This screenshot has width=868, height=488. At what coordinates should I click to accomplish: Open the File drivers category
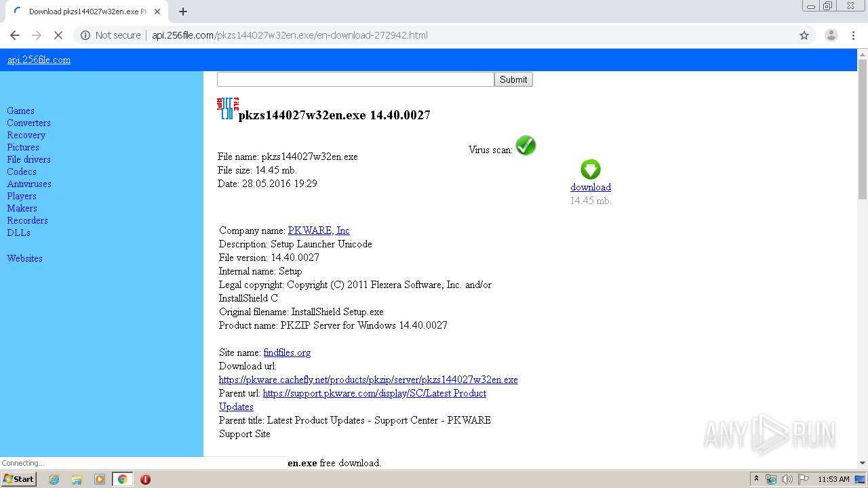[28, 159]
